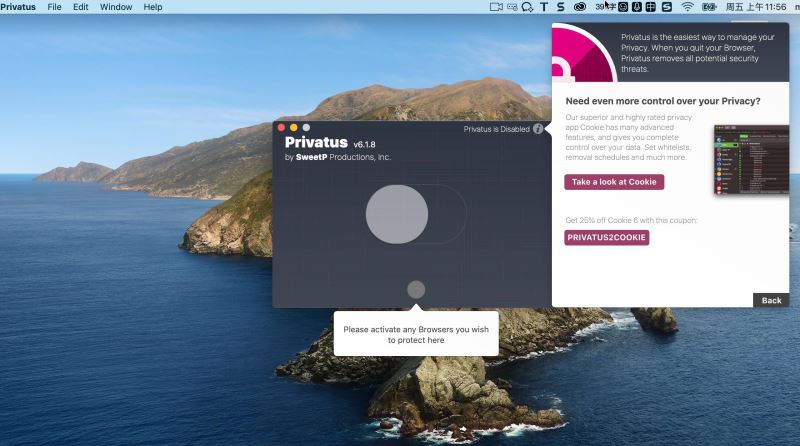The height and width of the screenshot is (446, 800).
Task: Open Creative Cloud menu bar icon
Action: [580, 7]
